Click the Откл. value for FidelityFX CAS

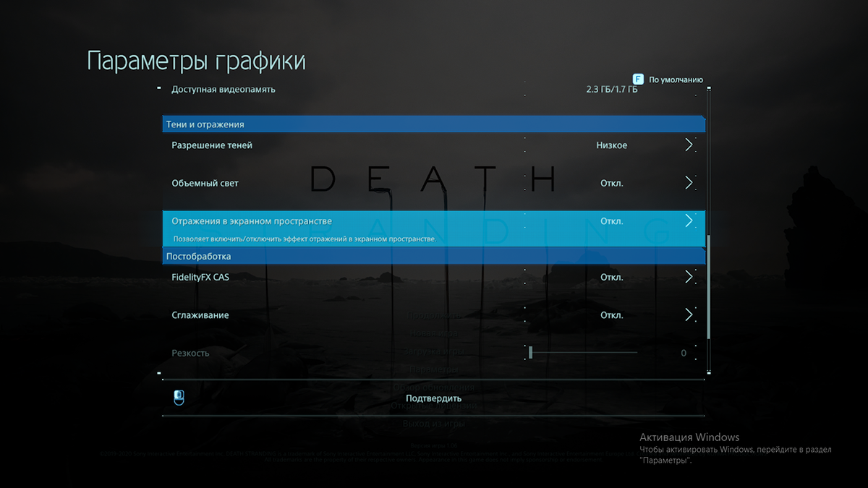tap(612, 278)
